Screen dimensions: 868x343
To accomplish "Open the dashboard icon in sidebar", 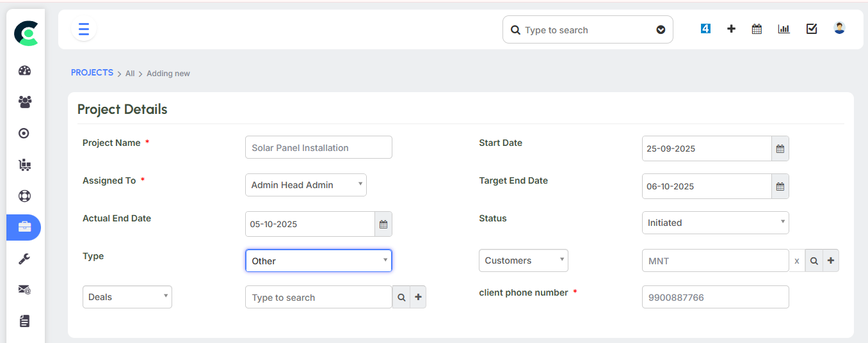I will [x=25, y=70].
